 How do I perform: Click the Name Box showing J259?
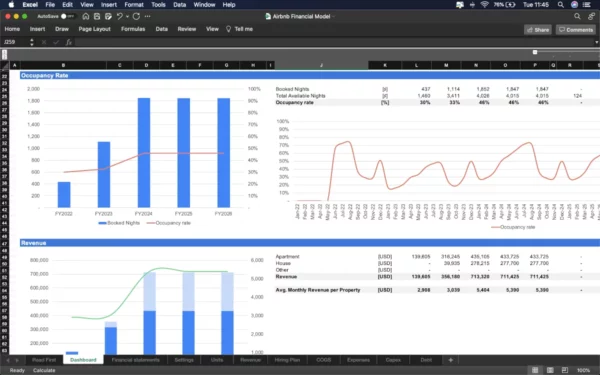(15, 42)
